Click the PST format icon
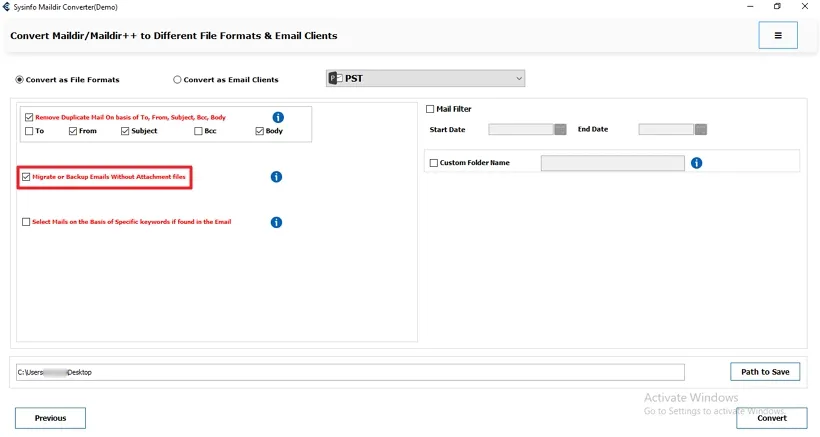This screenshot has height=437, width=820. 335,78
